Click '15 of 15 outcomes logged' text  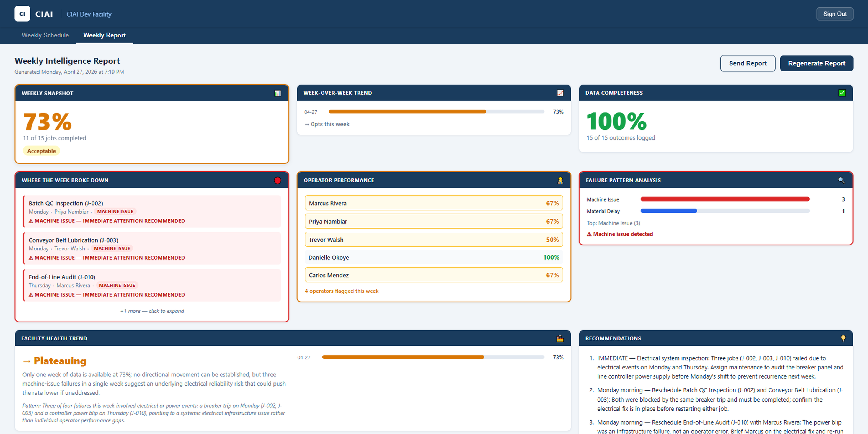coord(621,138)
